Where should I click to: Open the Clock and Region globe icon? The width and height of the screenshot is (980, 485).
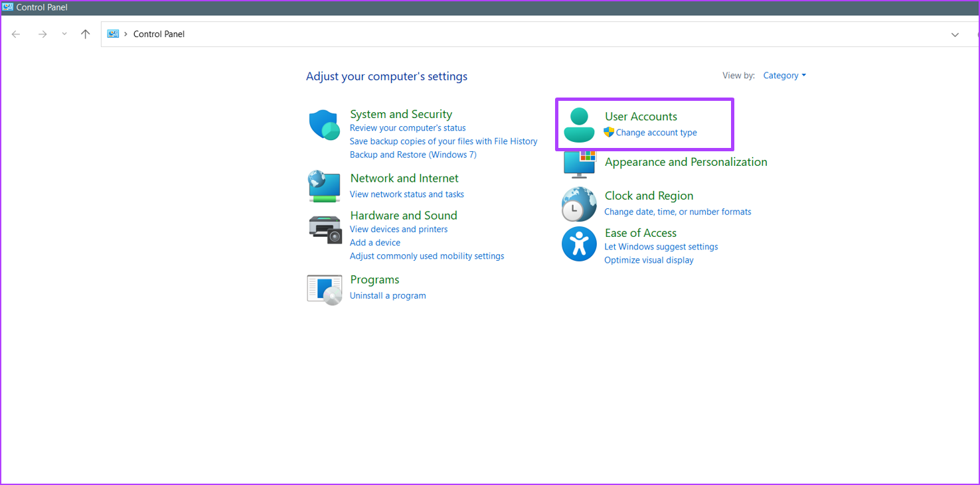point(579,204)
